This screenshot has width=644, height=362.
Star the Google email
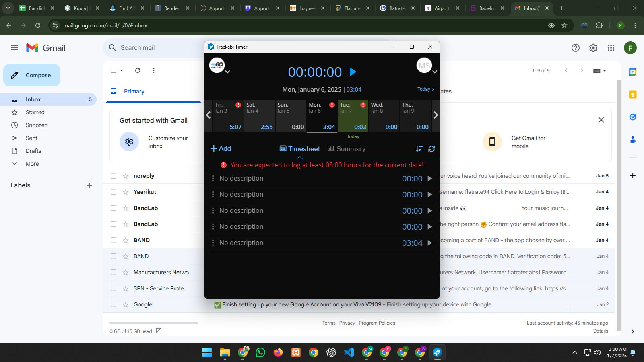point(126,304)
